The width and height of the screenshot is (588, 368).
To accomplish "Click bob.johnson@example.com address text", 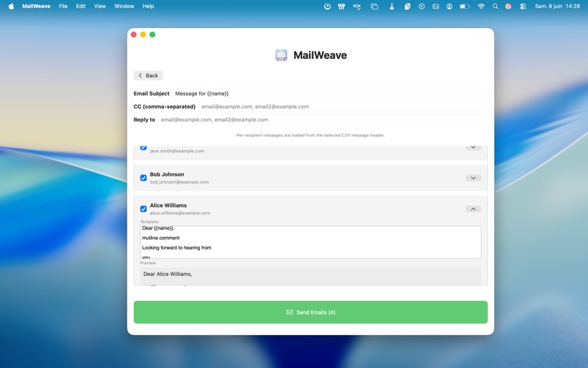I will 179,182.
